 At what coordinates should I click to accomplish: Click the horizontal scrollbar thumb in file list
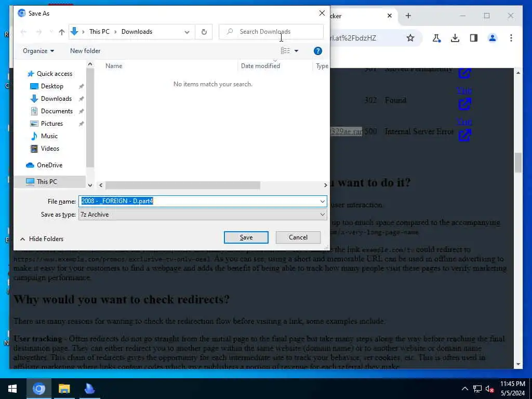click(x=182, y=185)
